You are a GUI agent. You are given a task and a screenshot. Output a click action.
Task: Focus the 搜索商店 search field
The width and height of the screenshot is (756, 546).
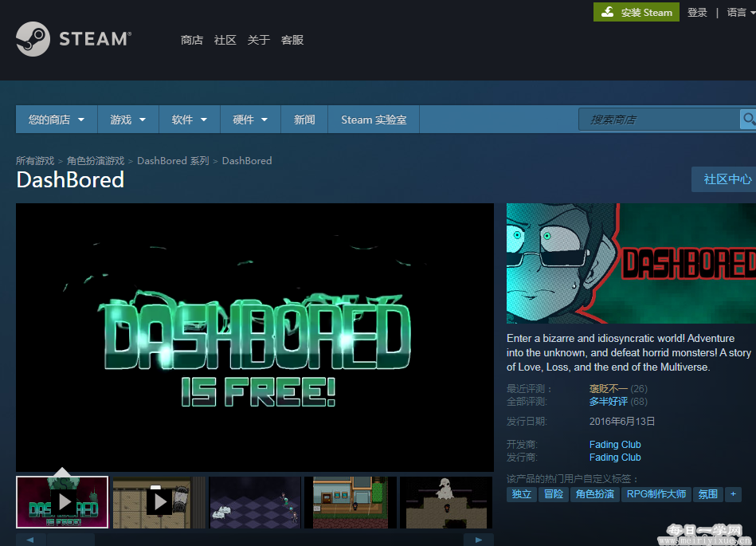[x=659, y=119]
